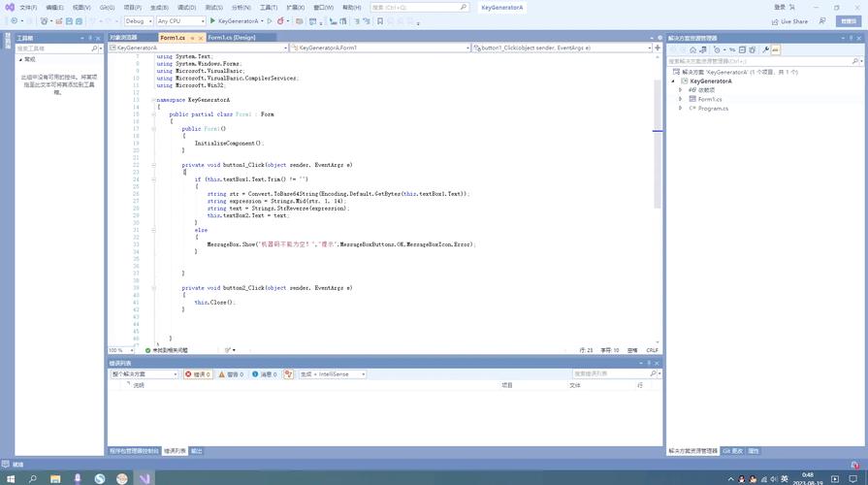Collapse the button2_Click method outline
868x485 pixels.
(x=153, y=288)
